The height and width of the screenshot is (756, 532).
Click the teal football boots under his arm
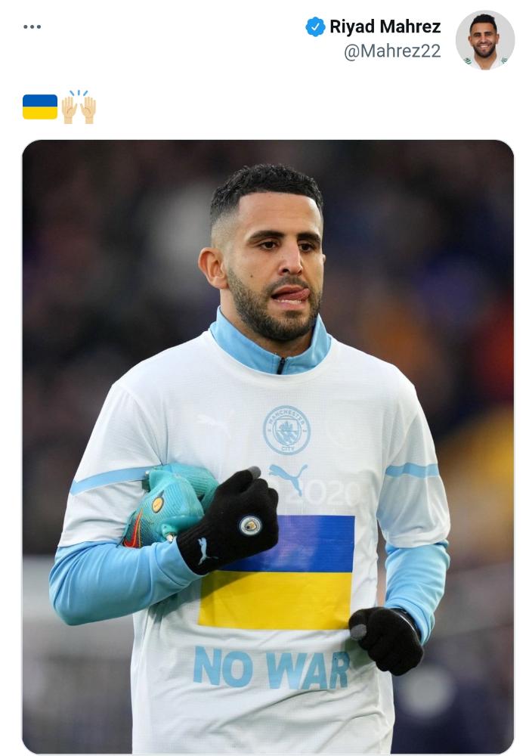(169, 503)
